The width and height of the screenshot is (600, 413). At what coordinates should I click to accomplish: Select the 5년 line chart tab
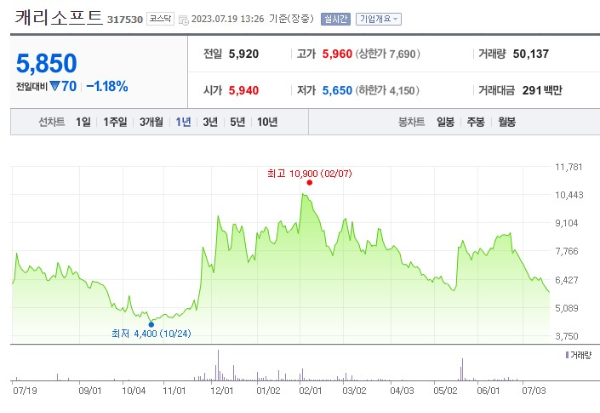[x=237, y=122]
